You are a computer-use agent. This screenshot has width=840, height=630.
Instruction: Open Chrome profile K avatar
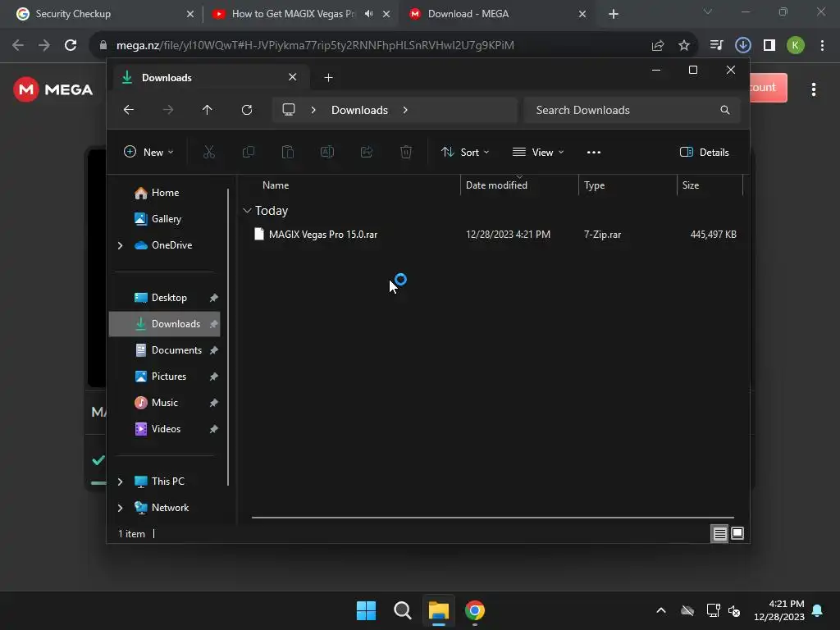[796, 45]
